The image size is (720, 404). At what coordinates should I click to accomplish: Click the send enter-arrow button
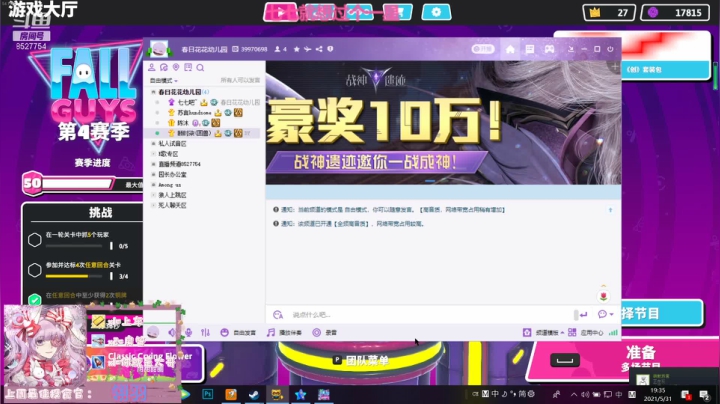pyautogui.click(x=583, y=314)
